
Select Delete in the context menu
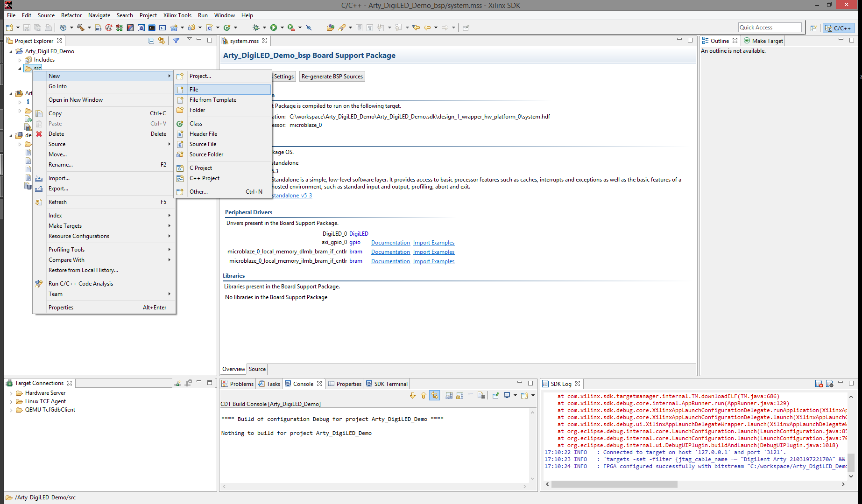point(104,134)
